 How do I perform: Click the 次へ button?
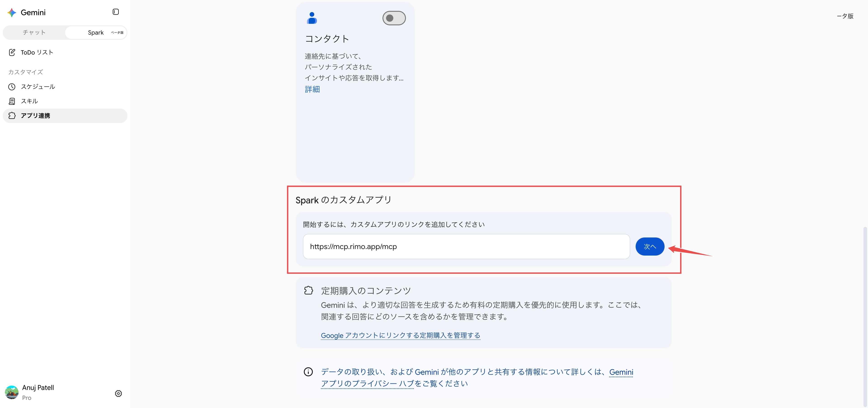(650, 247)
